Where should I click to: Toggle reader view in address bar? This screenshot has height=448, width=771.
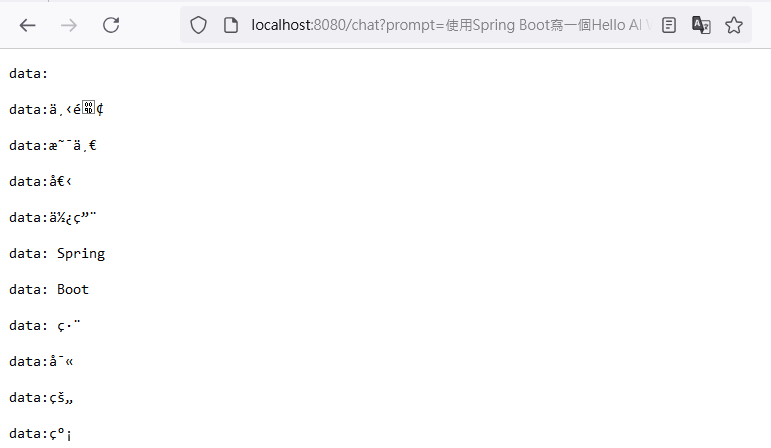pyautogui.click(x=669, y=25)
